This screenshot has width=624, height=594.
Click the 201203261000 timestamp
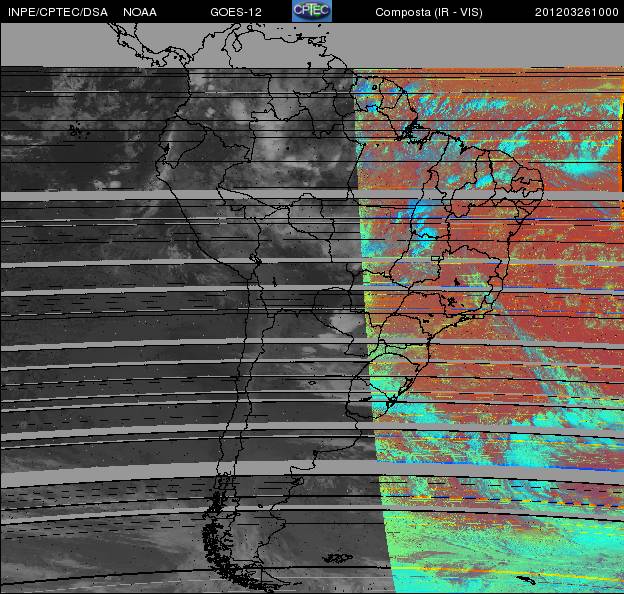[x=576, y=12]
